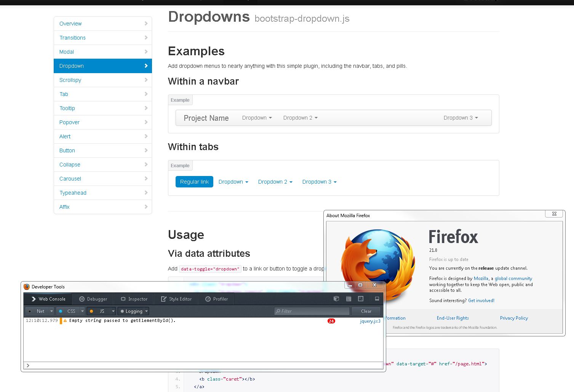Expand the tabs Dropdown 2 menu
Screen dimensions: 574x392
[275, 182]
